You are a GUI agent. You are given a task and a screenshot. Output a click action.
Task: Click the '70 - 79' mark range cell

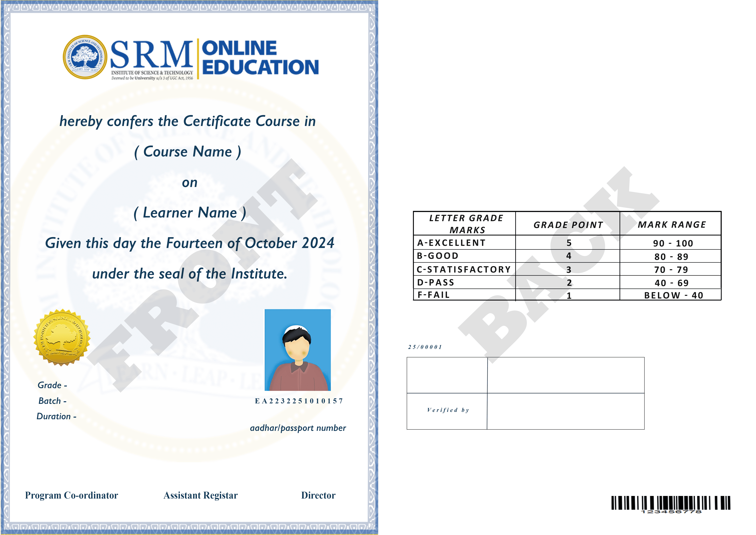click(671, 269)
